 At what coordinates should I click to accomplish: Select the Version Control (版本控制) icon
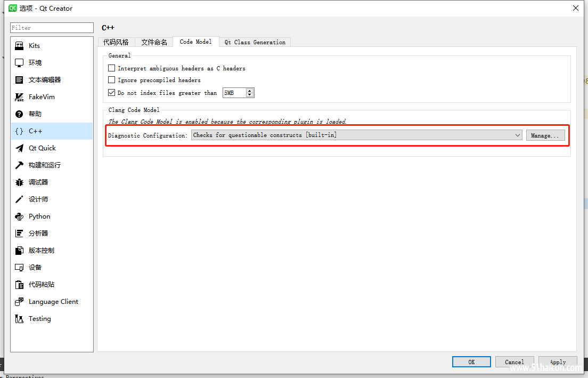[19, 251]
